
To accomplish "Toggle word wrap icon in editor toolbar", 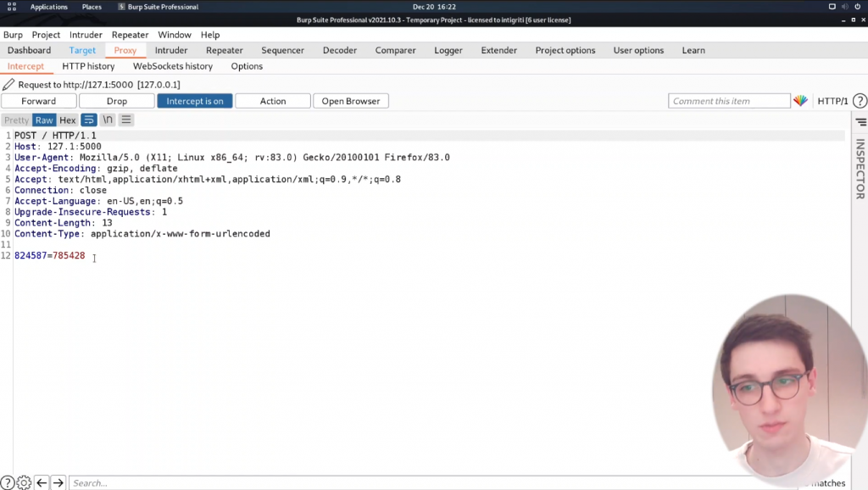I will pos(88,120).
